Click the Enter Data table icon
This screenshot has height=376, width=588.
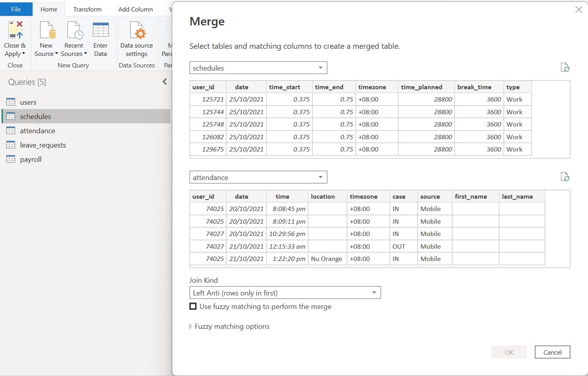coord(100,30)
